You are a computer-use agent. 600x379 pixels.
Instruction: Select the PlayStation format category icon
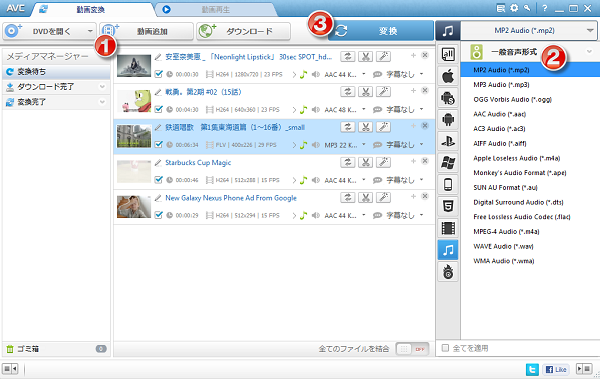tap(448, 141)
